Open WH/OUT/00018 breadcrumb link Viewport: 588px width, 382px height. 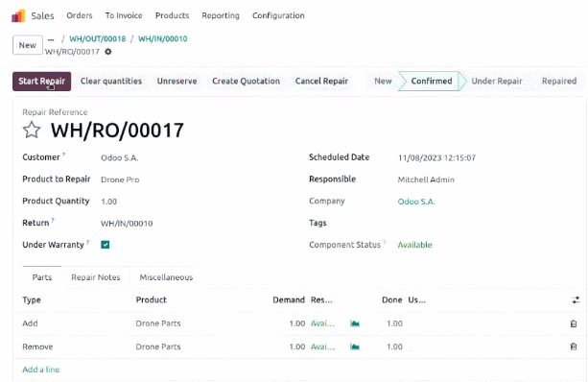click(x=98, y=39)
